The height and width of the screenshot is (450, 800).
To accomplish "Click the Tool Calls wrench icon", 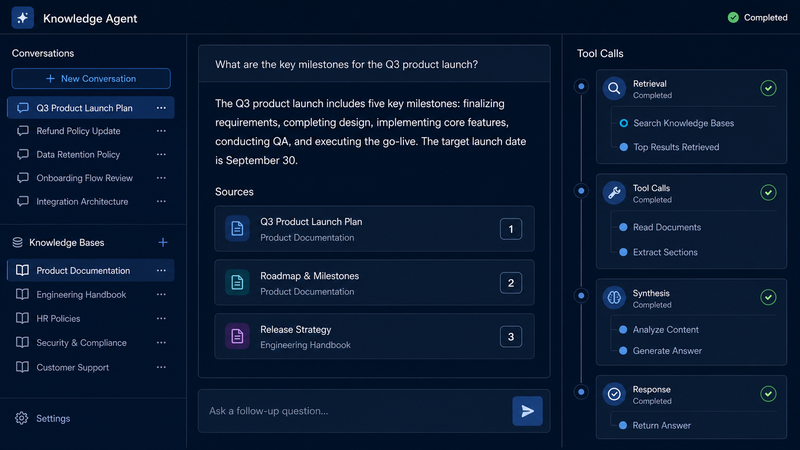I will pos(614,193).
